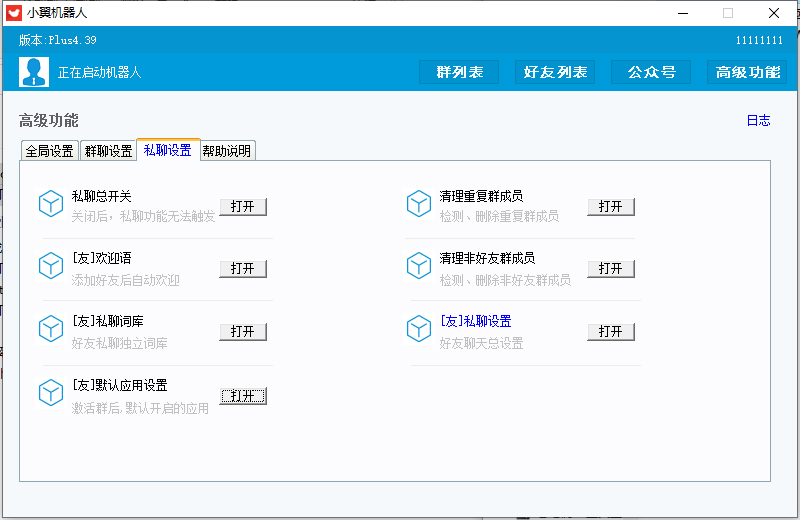
Task: Click the [友]私聊词库 title text
Action: pyautogui.click(x=108, y=321)
